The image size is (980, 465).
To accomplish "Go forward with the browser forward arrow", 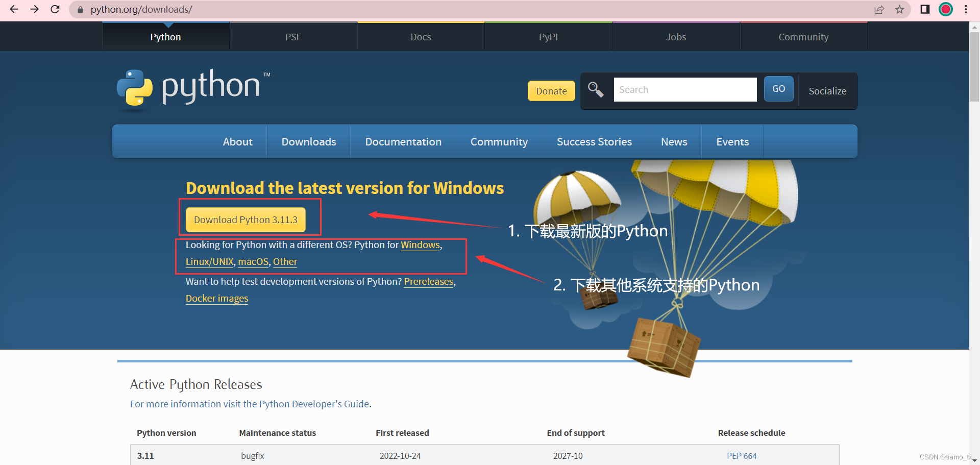I will click(x=34, y=9).
